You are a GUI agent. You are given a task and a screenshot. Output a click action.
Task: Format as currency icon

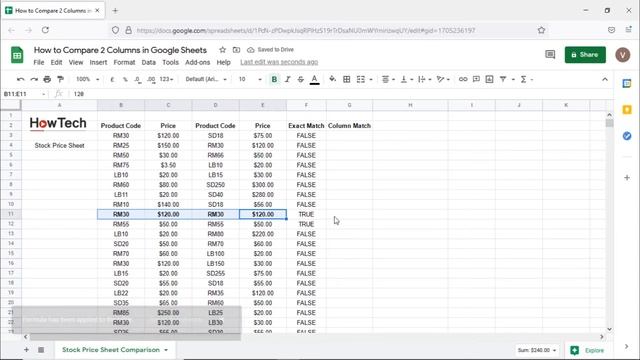click(112, 79)
